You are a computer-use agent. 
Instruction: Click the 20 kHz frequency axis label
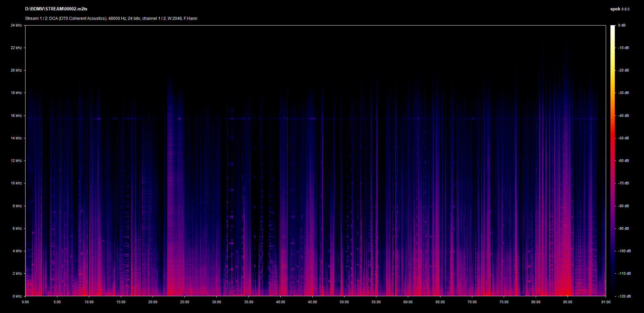(16, 70)
